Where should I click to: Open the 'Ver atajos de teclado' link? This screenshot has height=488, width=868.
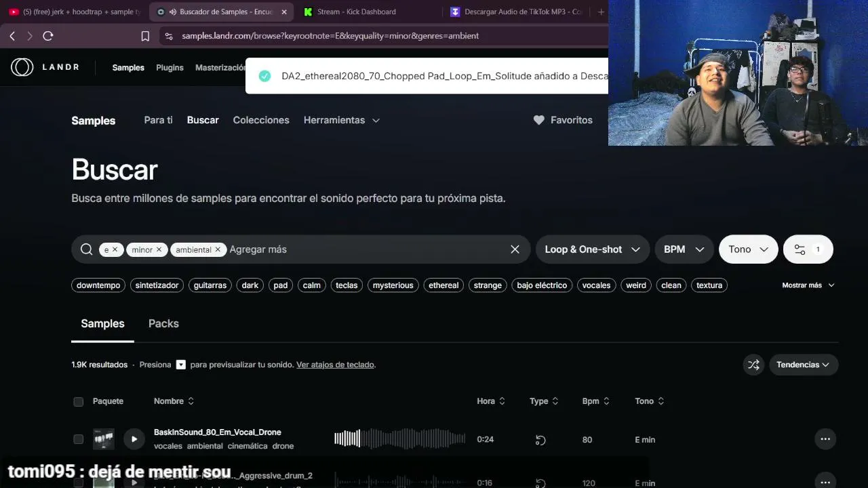point(335,365)
